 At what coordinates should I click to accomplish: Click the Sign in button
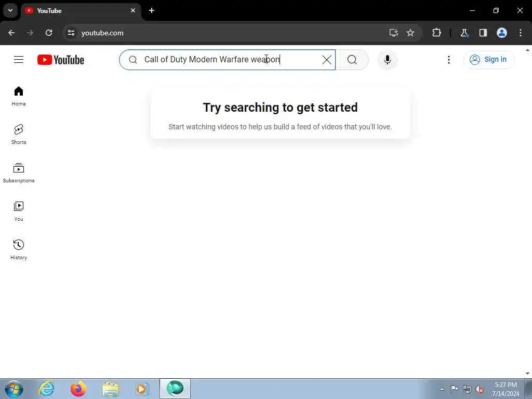[x=489, y=60]
